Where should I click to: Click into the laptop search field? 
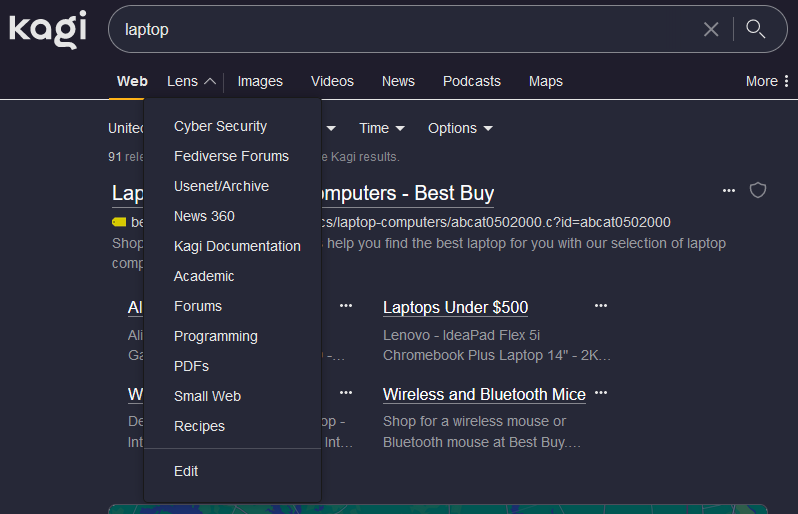400,29
